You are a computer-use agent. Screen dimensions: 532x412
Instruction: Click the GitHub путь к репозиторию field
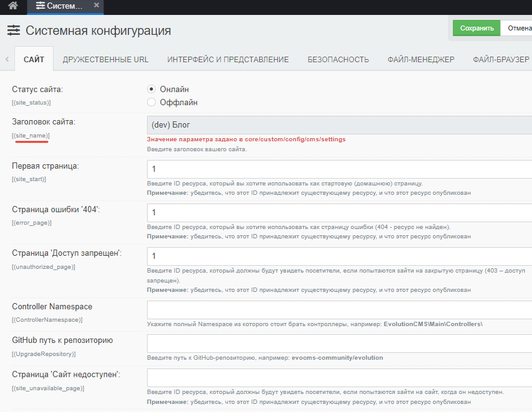[x=340, y=344]
